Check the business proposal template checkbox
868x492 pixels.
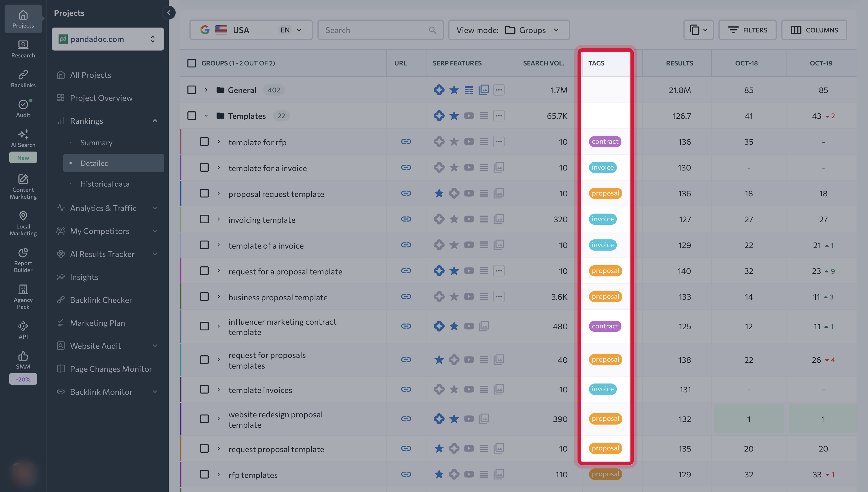coord(204,297)
